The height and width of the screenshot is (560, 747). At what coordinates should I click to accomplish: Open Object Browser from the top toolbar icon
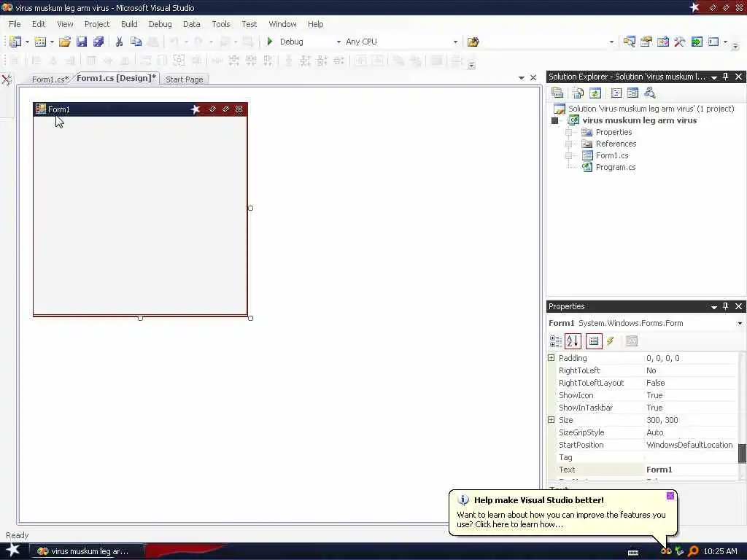click(662, 42)
